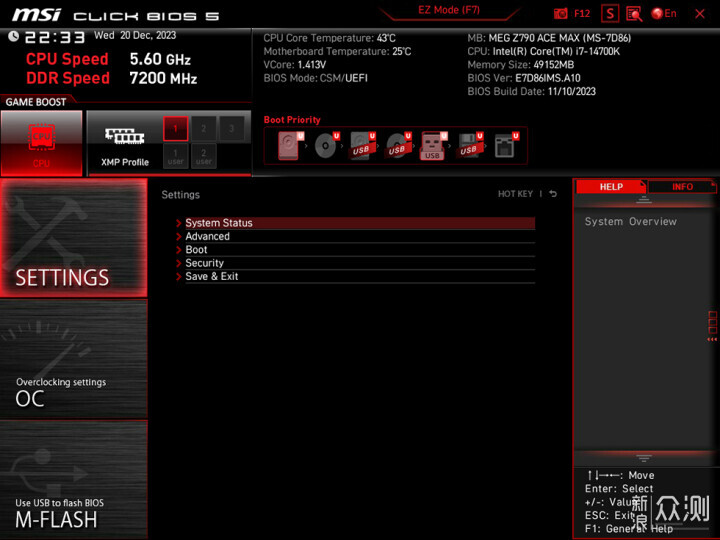
Task: Click the HOT KEY label
Action: (515, 194)
